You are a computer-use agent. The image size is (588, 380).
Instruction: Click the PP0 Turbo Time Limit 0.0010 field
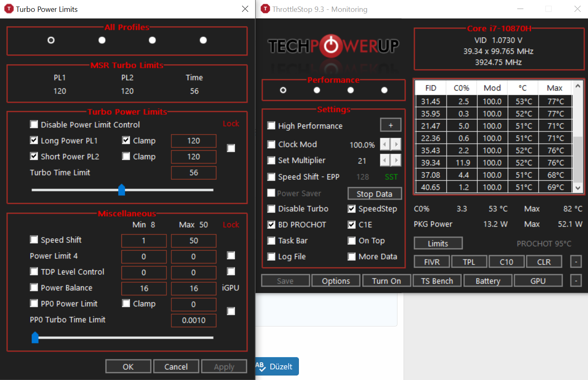click(193, 320)
